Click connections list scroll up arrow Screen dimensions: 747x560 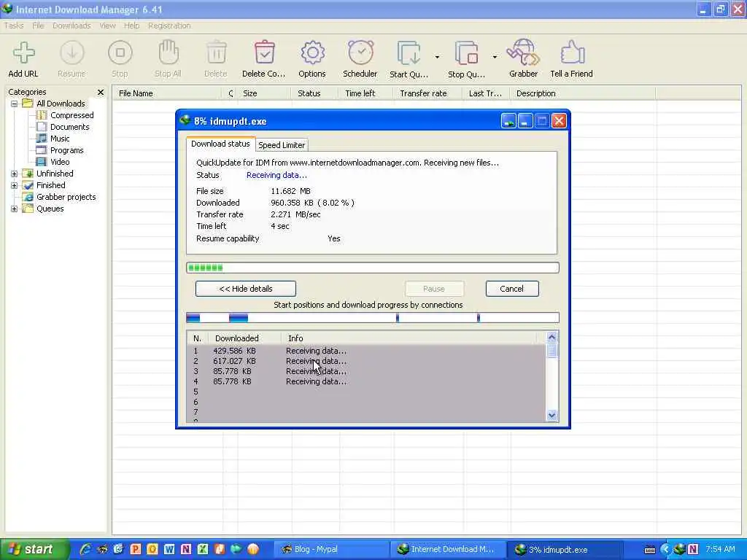551,338
